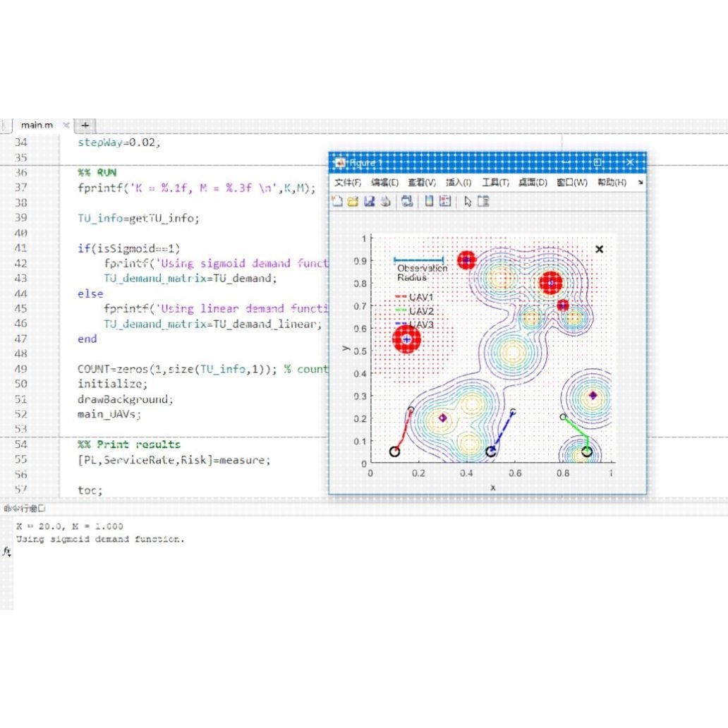The image size is (728, 728).
Task: Click the UAV2 legend entry in the plot
Action: click(414, 310)
